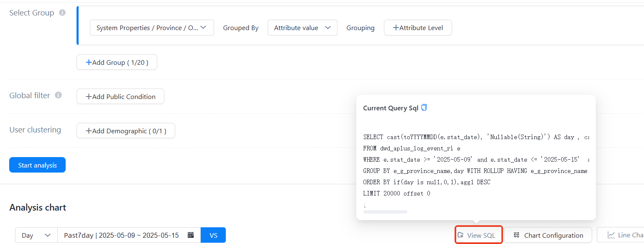Screen dimensions: 644x244
Task: Toggle the VS comparison button
Action: pyautogui.click(x=213, y=235)
